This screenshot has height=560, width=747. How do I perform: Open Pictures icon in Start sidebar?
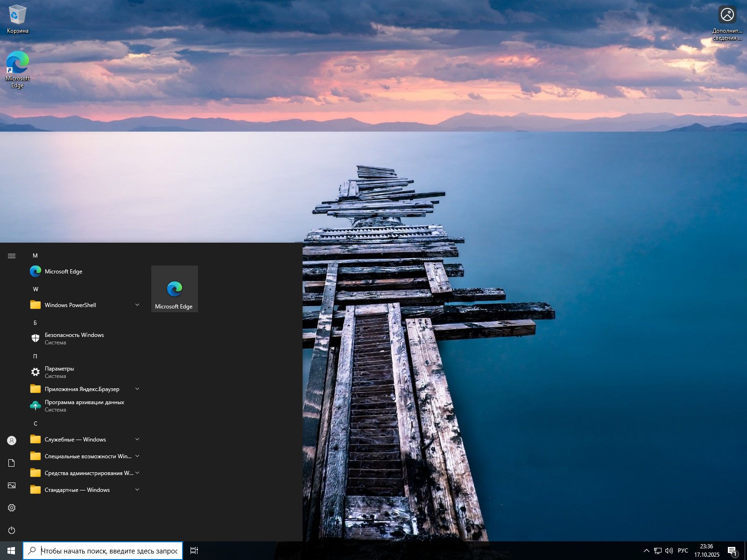point(12,485)
